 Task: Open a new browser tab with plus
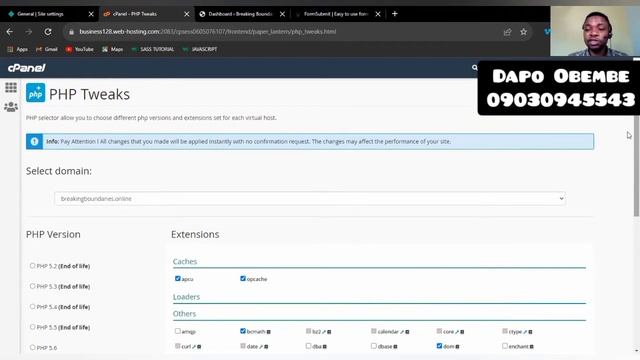click(x=395, y=14)
